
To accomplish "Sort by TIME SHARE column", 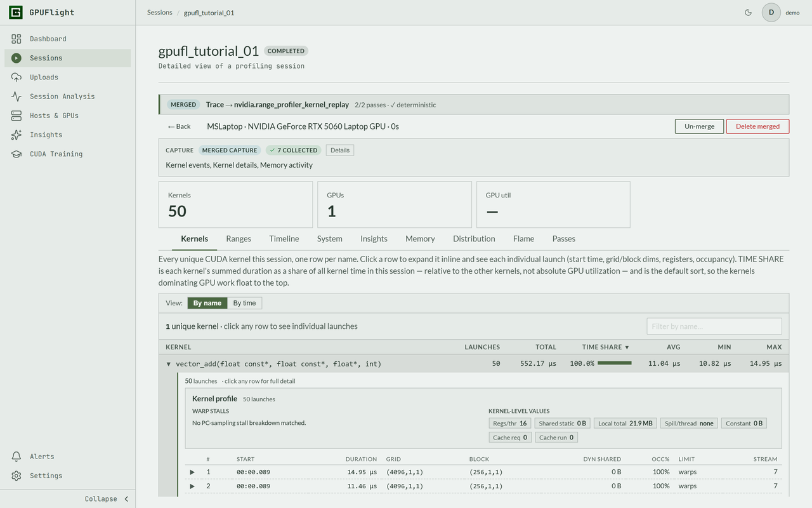I will tap(605, 347).
